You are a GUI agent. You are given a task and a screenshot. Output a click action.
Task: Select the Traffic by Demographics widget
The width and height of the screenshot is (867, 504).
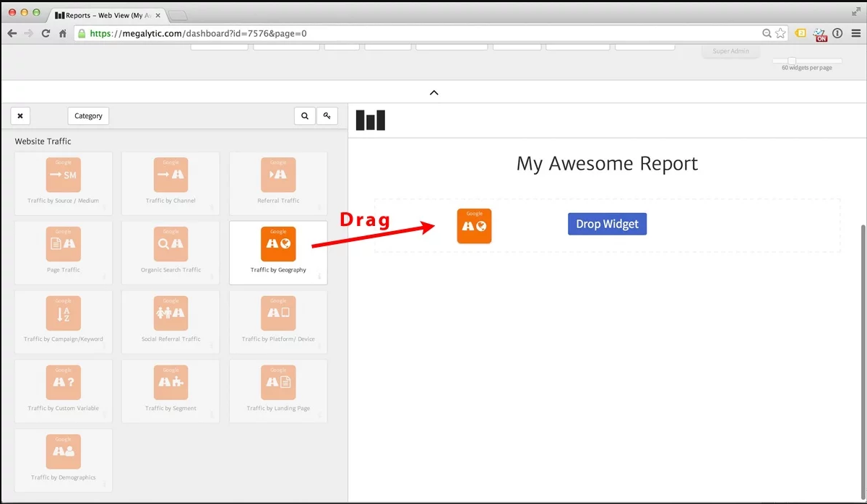[x=64, y=461]
